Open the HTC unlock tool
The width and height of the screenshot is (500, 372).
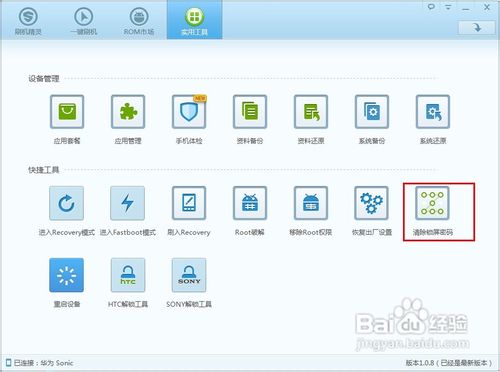128,275
